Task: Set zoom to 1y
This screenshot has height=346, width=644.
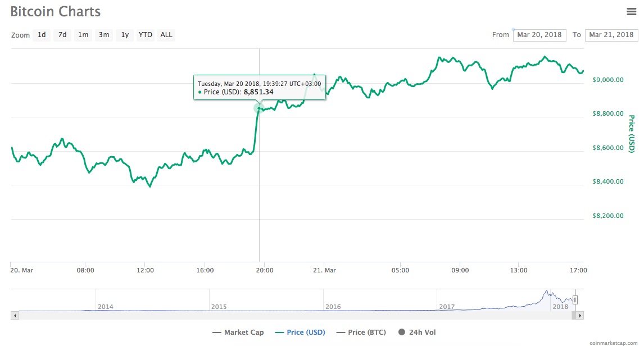Action: 125,35
